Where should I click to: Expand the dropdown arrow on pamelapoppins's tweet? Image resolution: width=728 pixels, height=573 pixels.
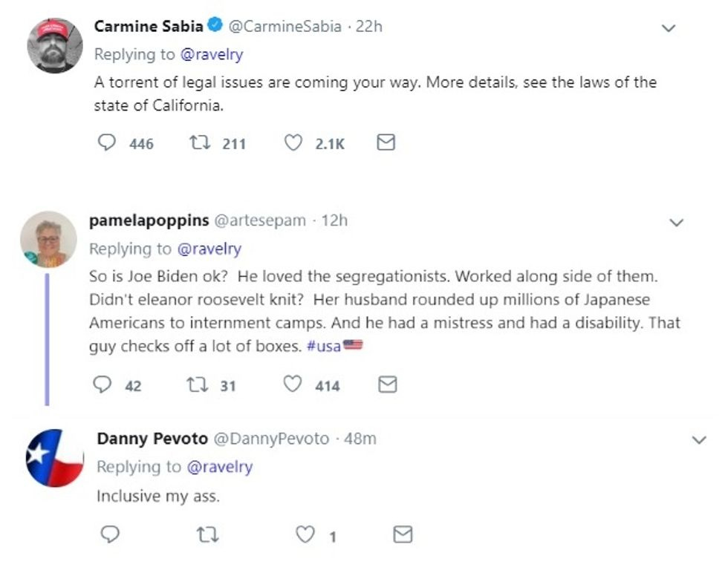676,223
